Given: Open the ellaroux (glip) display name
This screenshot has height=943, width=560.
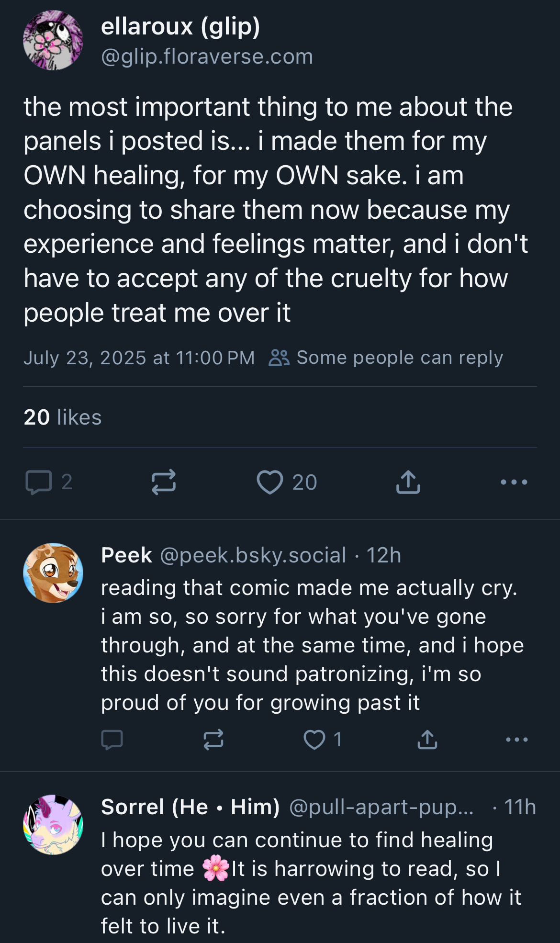Looking at the screenshot, I should coord(180,26).
